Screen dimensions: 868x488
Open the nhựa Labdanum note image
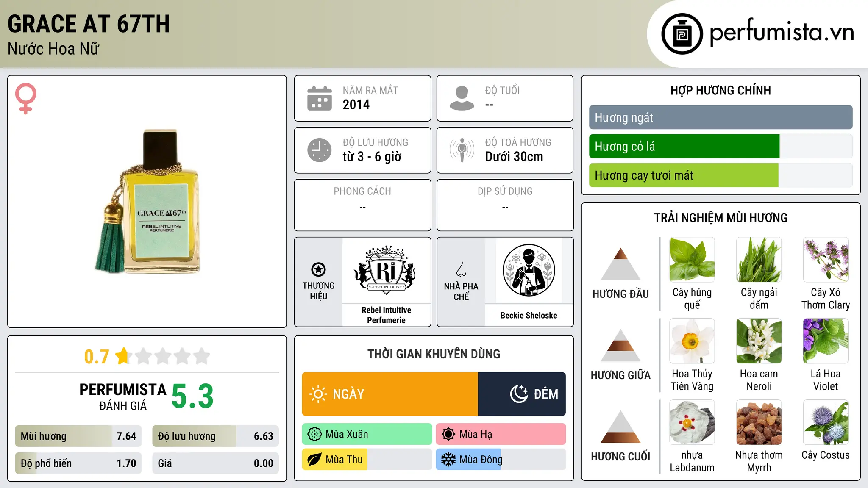coord(692,422)
